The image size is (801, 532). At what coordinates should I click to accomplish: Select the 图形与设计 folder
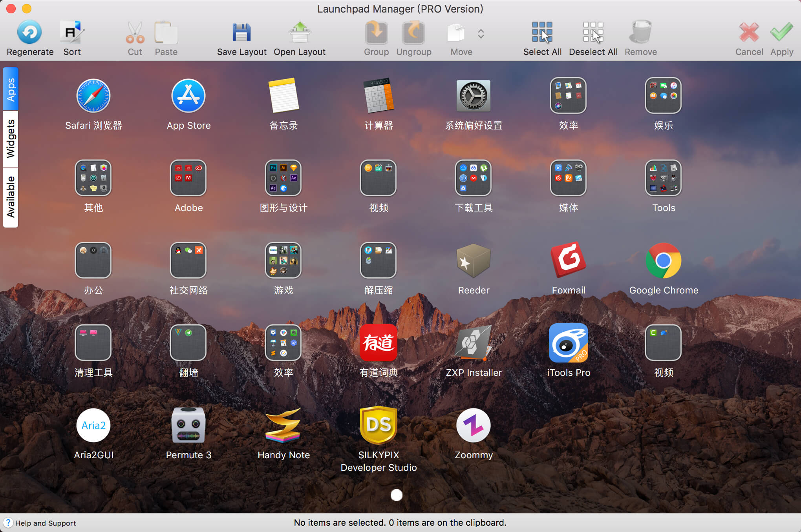pyautogui.click(x=283, y=178)
